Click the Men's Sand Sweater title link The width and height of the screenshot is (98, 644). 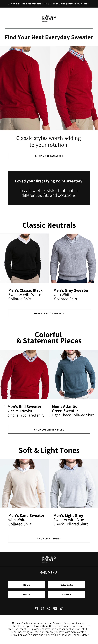click(26, 515)
